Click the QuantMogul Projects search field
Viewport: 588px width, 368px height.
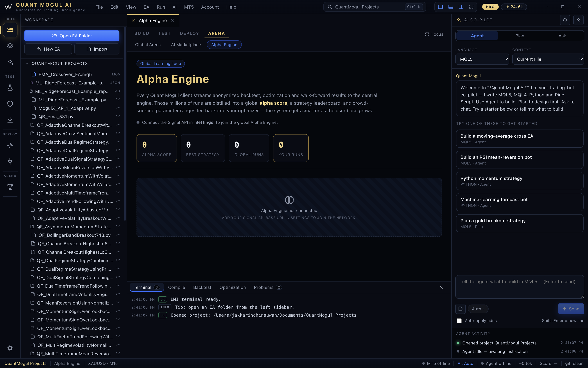pyautogui.click(x=375, y=7)
